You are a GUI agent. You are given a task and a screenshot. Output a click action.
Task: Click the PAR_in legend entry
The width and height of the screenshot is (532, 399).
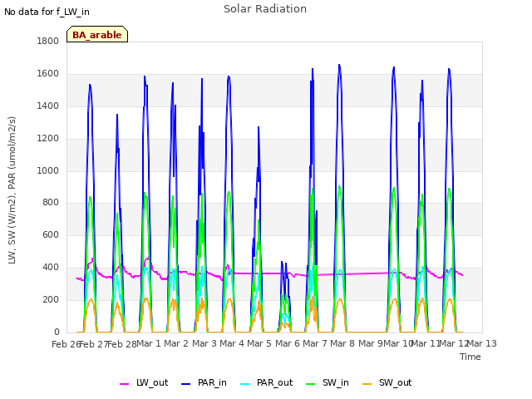(204, 382)
